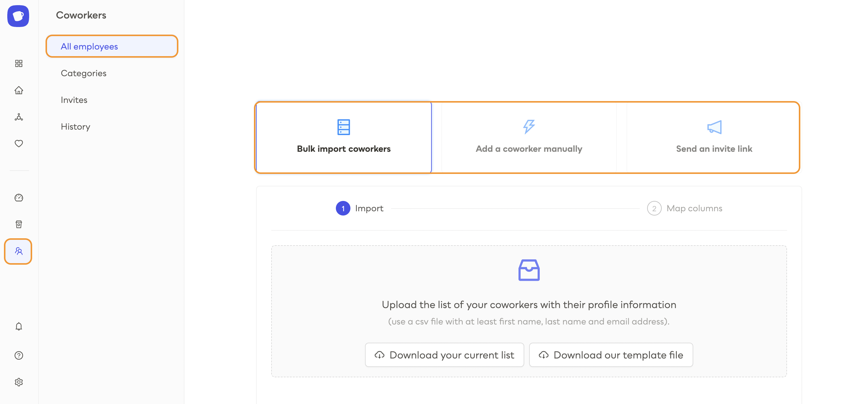Open the Invites section
This screenshot has height=404, width=868.
tap(74, 100)
